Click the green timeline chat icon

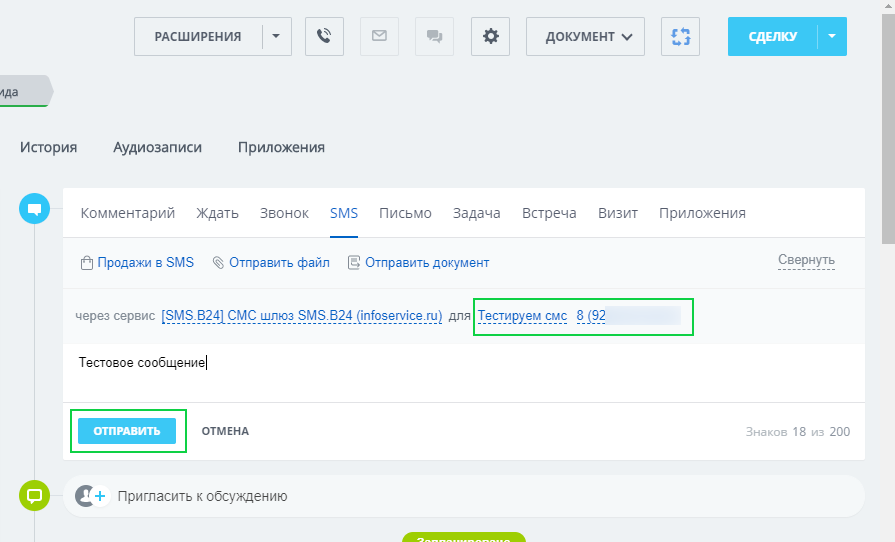click(35, 495)
